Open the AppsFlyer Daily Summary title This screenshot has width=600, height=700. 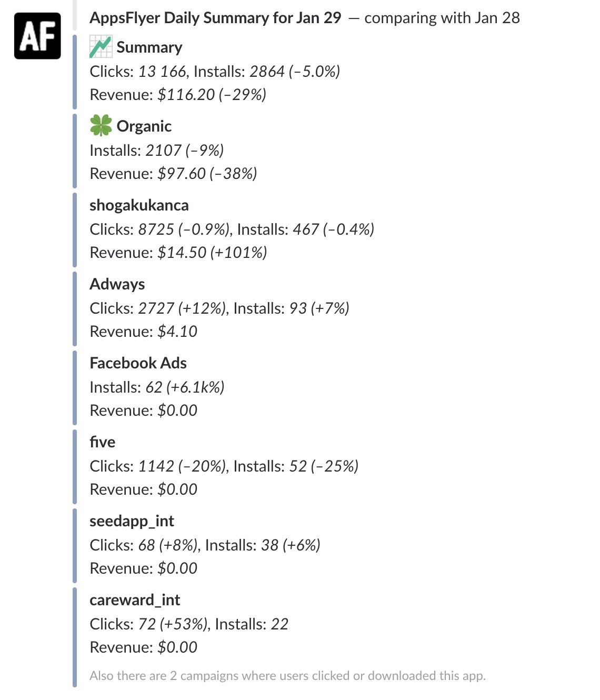tap(215, 18)
